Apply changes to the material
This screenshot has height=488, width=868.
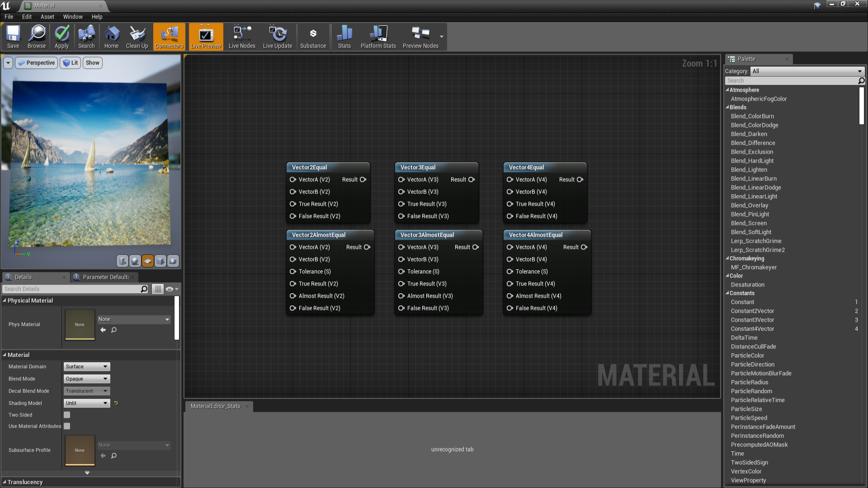tap(61, 36)
